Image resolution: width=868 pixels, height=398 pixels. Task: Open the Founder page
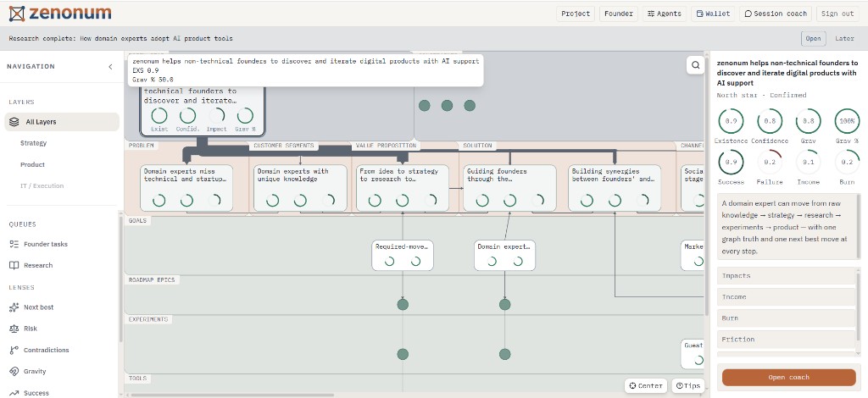(x=619, y=14)
